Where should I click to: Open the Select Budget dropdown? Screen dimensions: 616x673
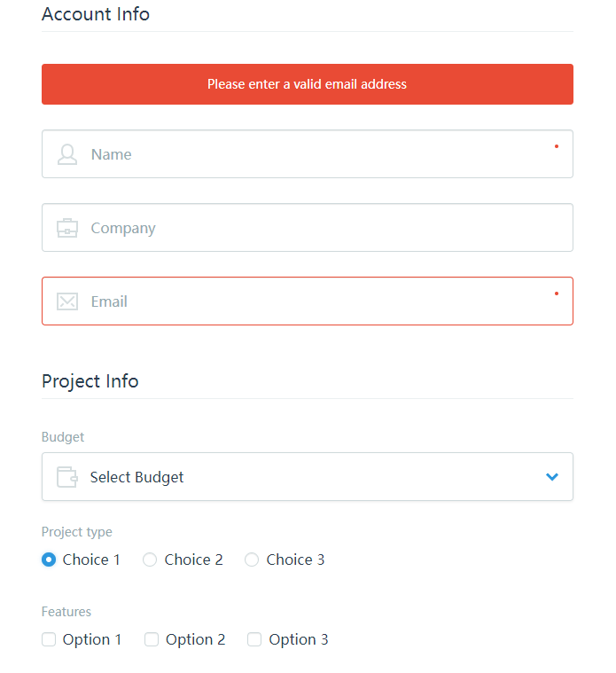[308, 476]
